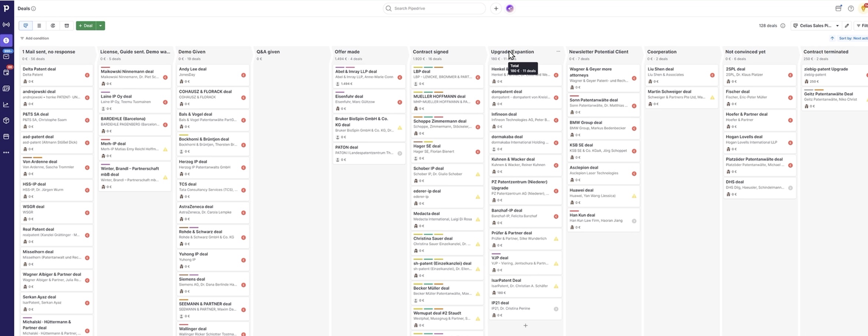The image size is (868, 336).
Task: Open Upgrade/Expantion column options menu
Action: [558, 51]
